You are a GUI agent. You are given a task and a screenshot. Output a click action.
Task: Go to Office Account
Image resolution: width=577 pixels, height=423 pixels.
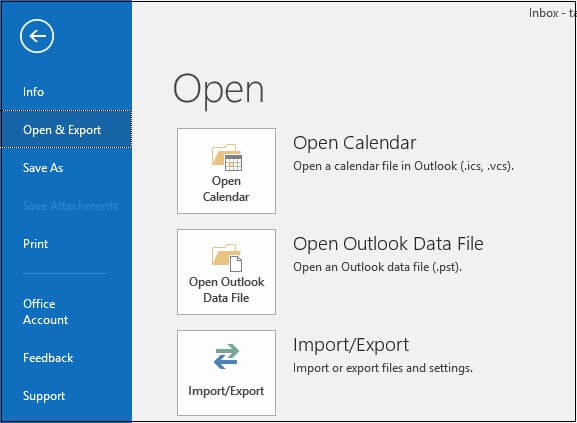pyautogui.click(x=46, y=312)
